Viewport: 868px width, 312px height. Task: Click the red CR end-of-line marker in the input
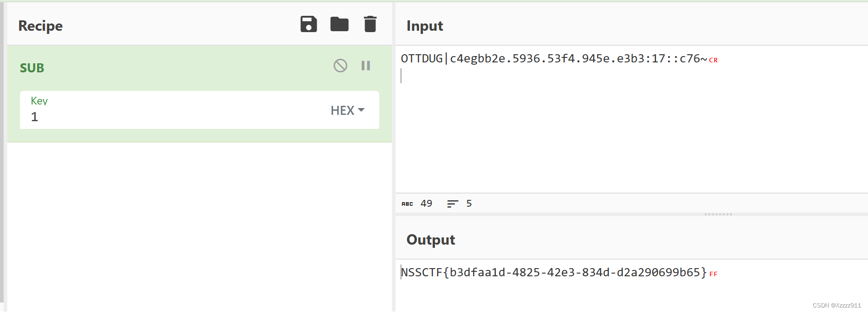[x=713, y=60]
